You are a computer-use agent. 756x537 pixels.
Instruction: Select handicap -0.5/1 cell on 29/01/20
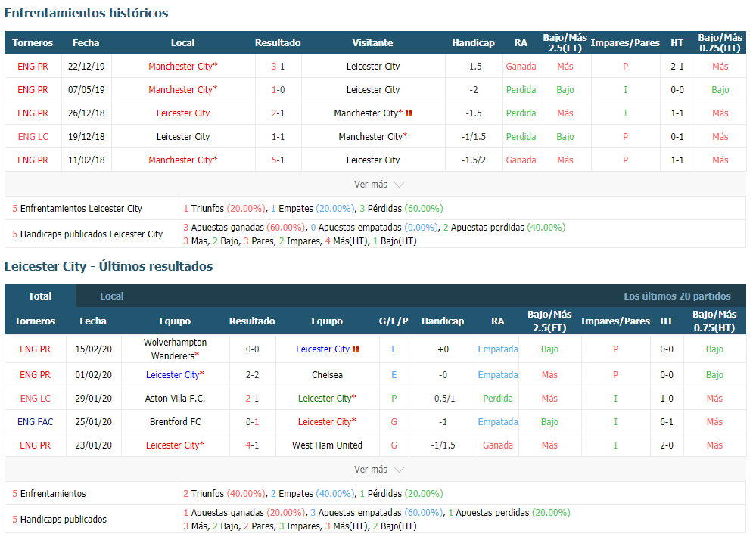(x=443, y=398)
